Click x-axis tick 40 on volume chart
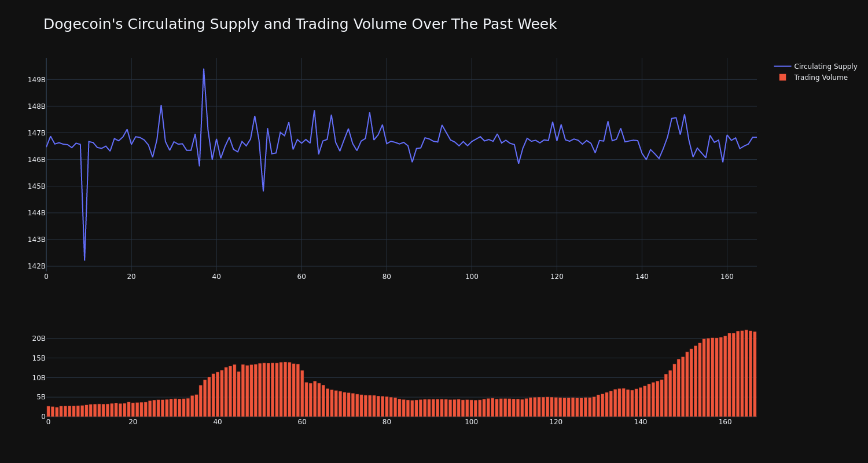 (218, 422)
